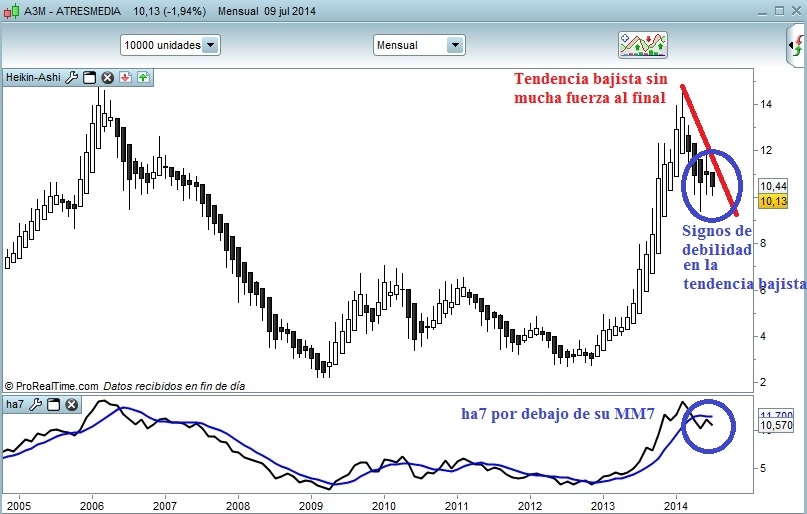Click the Mensual 09 jul 2014 title text
This screenshot has height=514, width=807.
267,11
